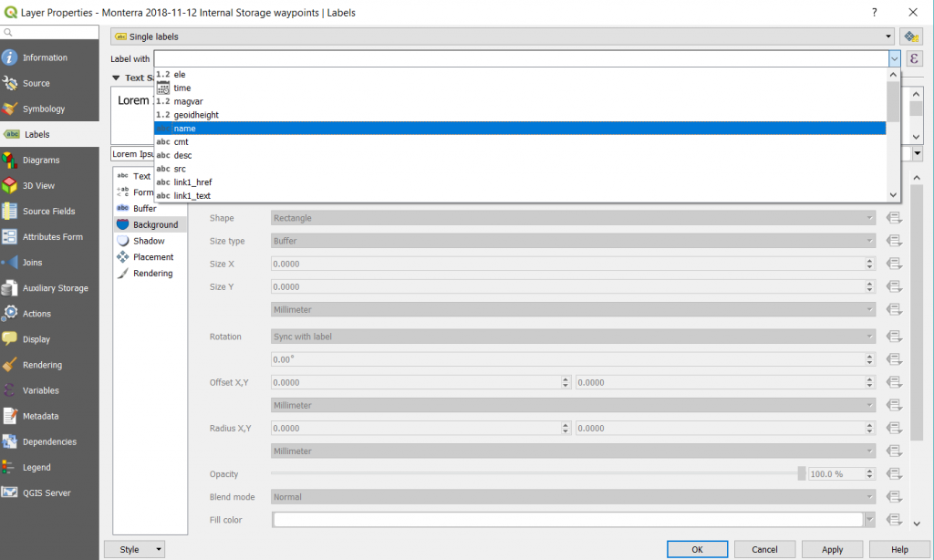934x560 pixels.
Task: Open the Shape Rectangle dropdown
Action: [x=573, y=218]
